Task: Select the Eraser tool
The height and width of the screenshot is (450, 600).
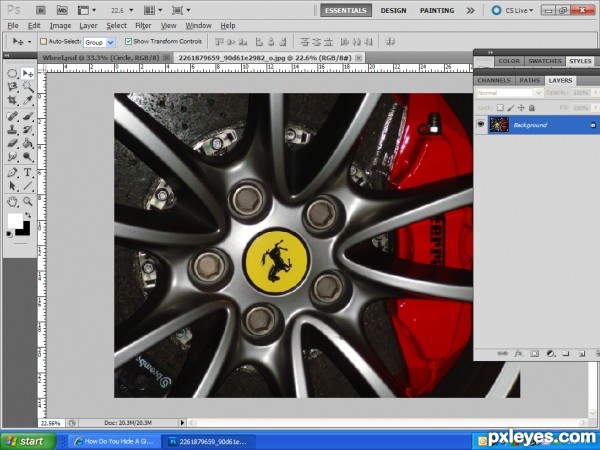Action: coord(12,143)
